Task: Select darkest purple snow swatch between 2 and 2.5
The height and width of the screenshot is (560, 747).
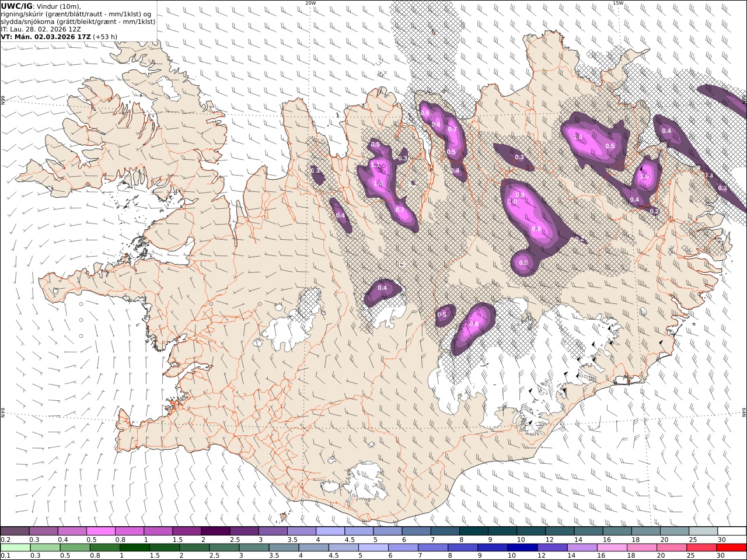Action: pos(215,531)
